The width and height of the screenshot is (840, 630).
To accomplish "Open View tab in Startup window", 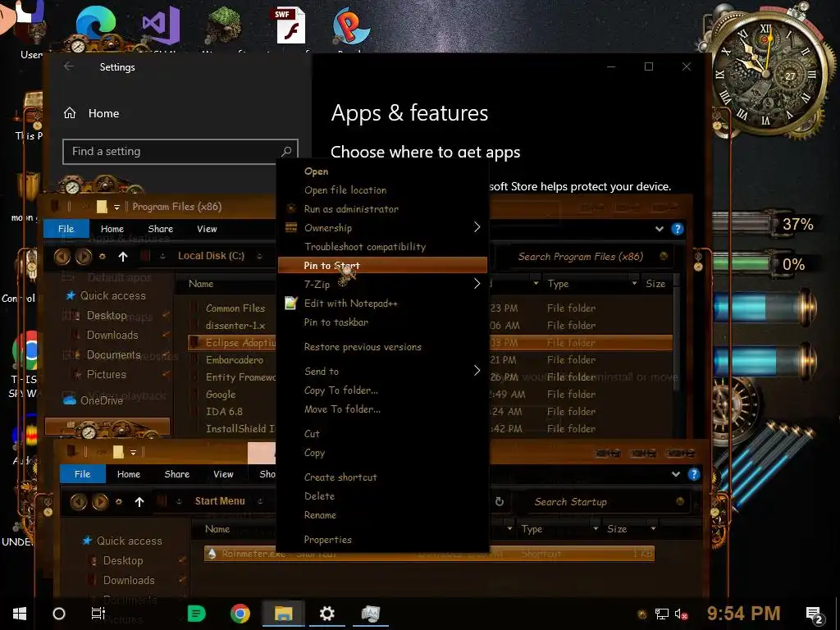I will [223, 474].
